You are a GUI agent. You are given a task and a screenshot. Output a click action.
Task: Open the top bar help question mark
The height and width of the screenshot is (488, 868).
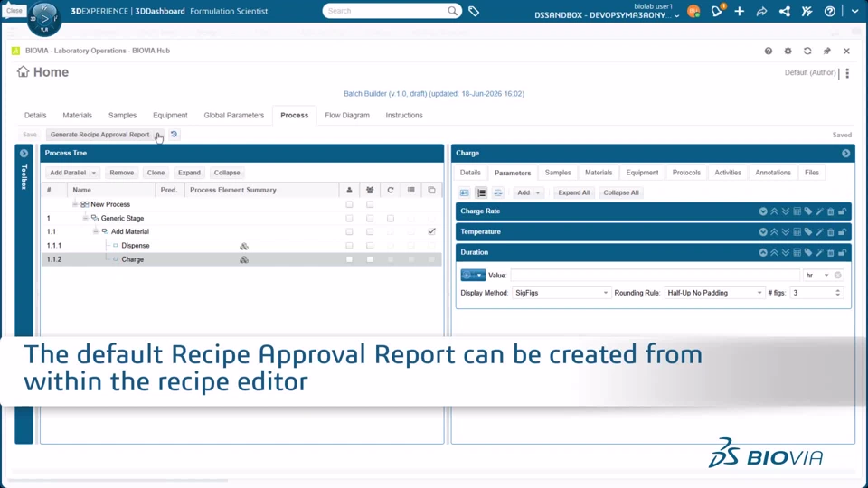click(x=829, y=11)
